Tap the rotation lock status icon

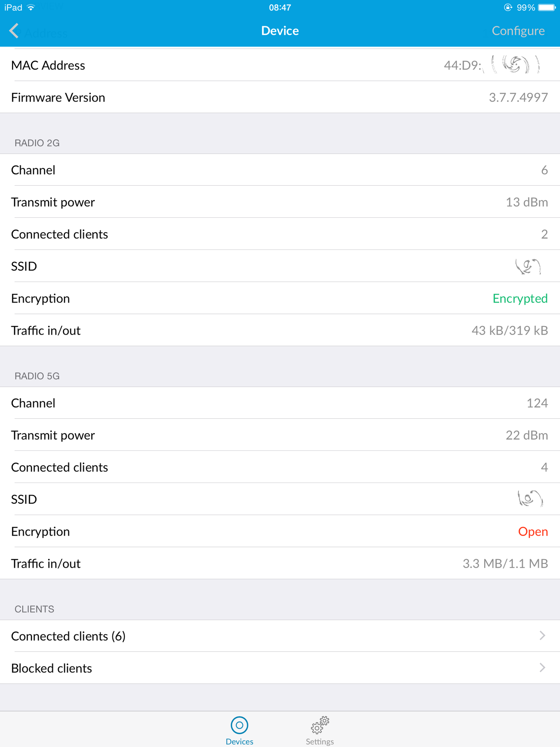point(508,7)
